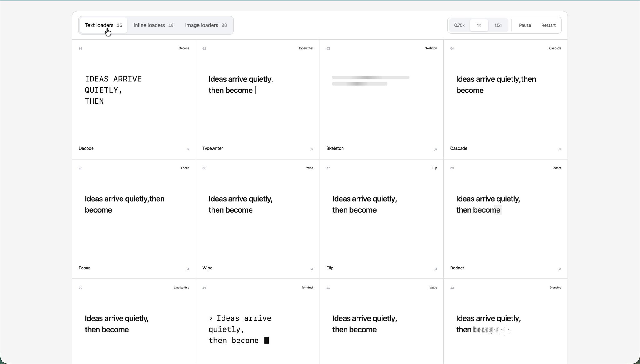The image size is (640, 364).
Task: Click the Flip tag at card top
Action: coord(434,168)
